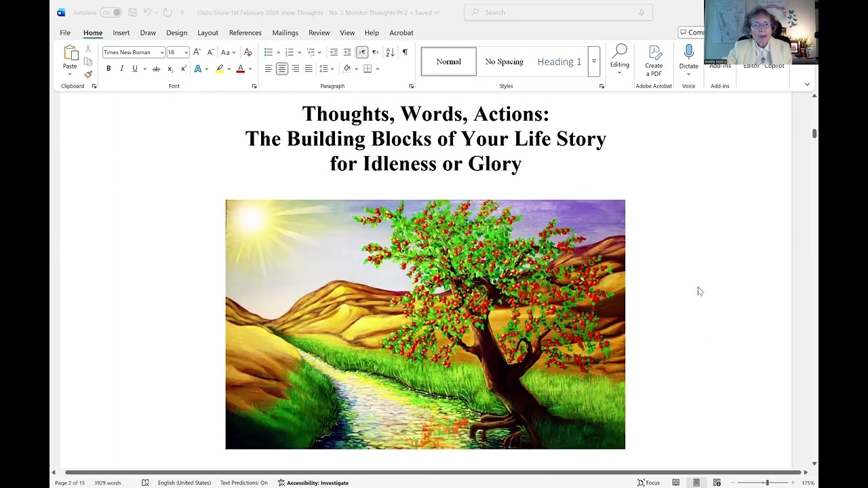Click Accessibility: Investigate in status bar
Viewport: 868px width, 488px height.
point(313,483)
